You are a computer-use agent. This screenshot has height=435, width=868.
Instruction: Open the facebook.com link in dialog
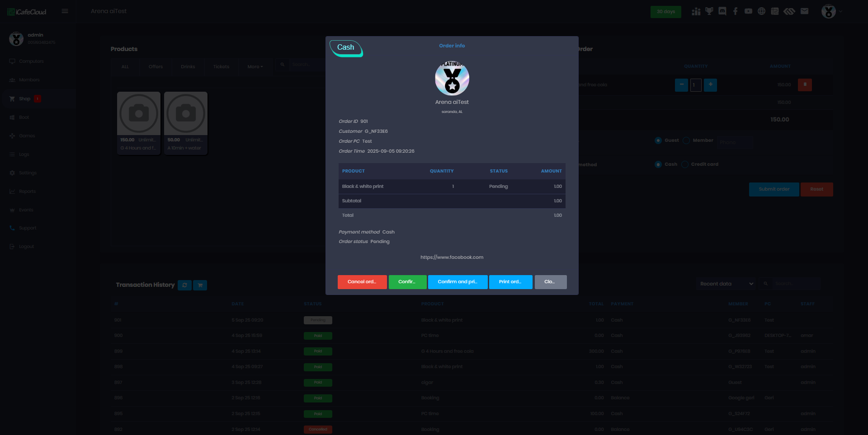pos(452,257)
